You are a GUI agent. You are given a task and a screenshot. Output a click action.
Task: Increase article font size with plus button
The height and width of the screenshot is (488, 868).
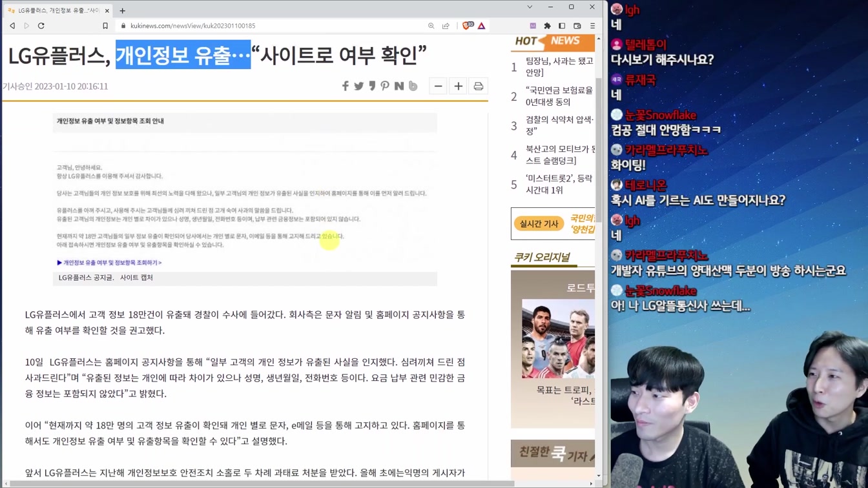point(459,86)
